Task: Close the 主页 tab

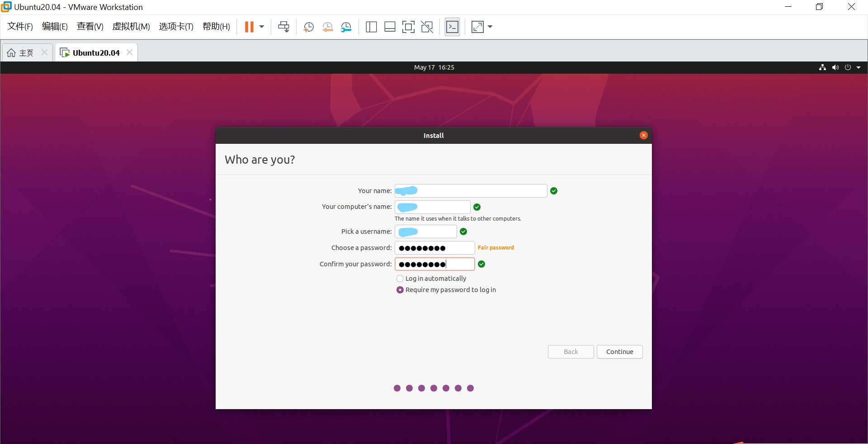Action: (44, 52)
